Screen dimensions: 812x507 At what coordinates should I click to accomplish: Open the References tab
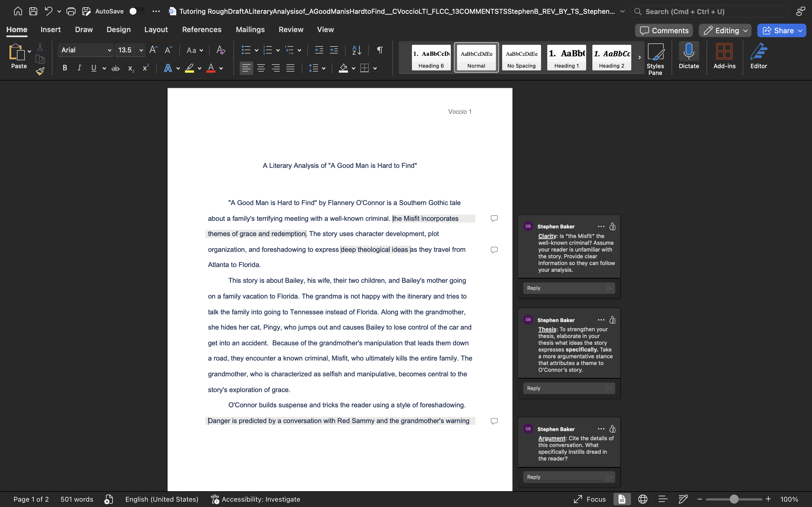pos(202,30)
